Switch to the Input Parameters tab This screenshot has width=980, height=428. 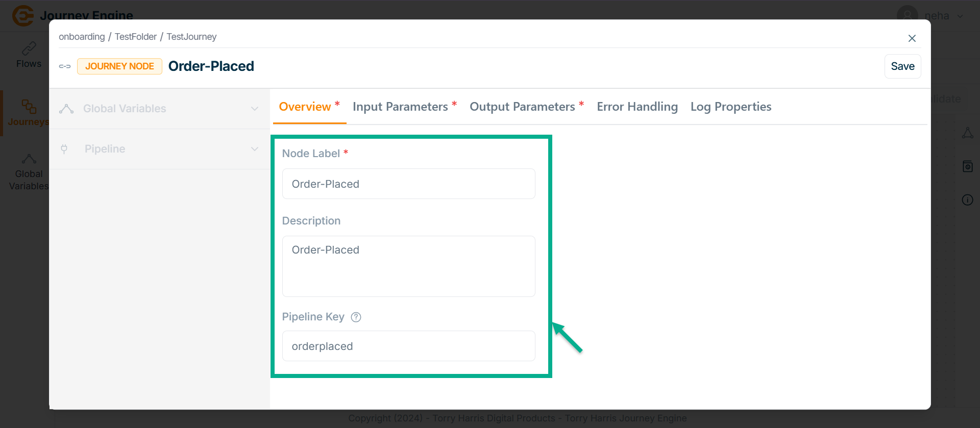401,107
